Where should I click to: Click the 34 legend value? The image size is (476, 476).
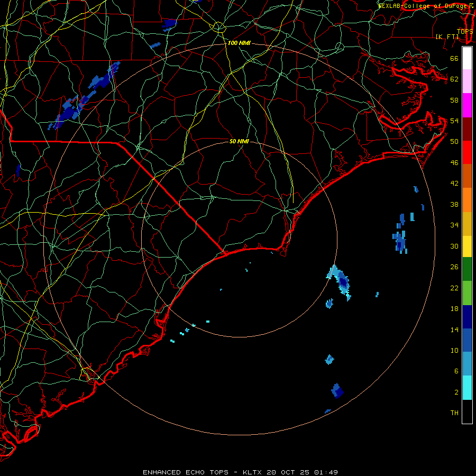454,225
